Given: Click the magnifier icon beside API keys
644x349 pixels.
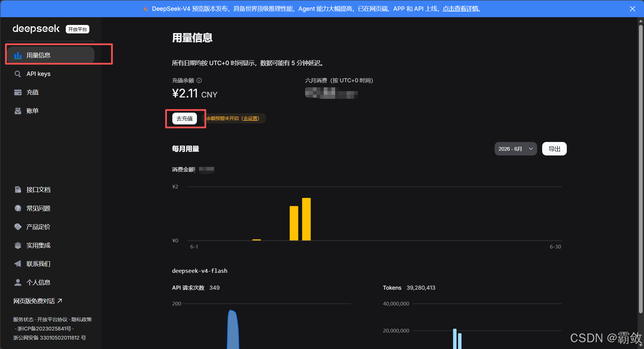Looking at the screenshot, I should coord(18,74).
